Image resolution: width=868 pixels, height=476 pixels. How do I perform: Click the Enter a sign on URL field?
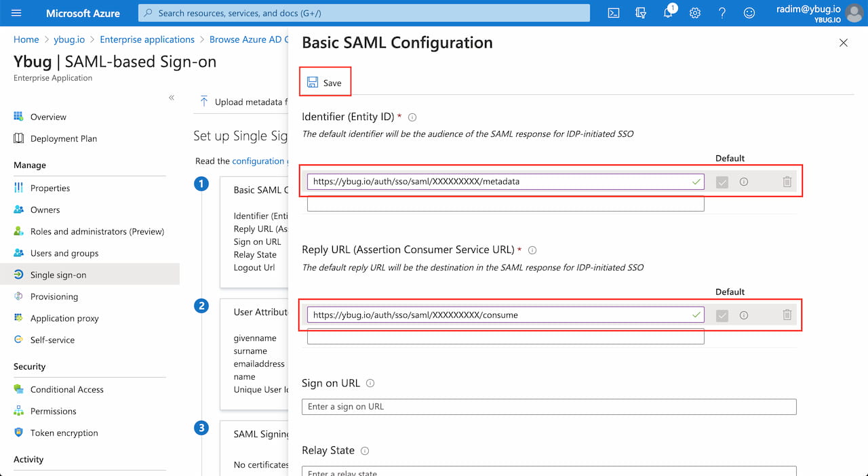point(549,406)
